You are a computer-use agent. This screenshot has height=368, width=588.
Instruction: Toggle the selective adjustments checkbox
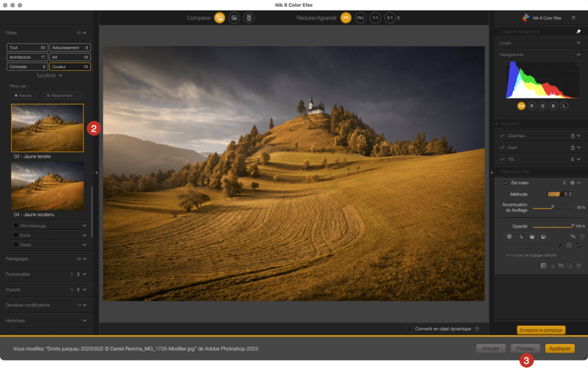[578, 245]
